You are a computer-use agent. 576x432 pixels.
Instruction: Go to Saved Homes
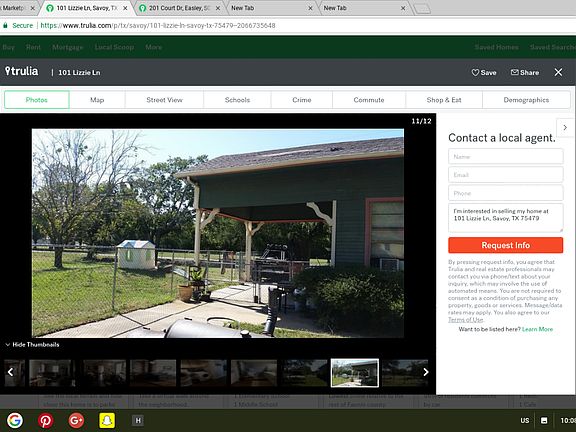point(497,47)
